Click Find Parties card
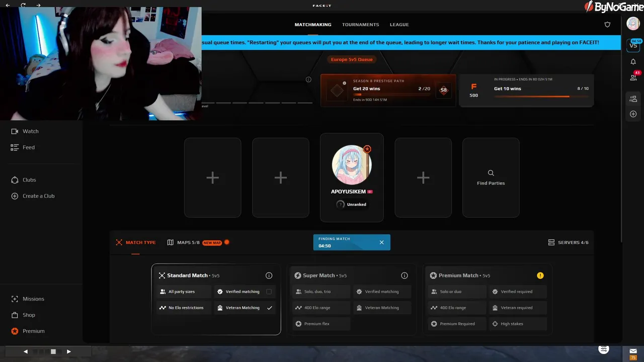 (x=491, y=177)
